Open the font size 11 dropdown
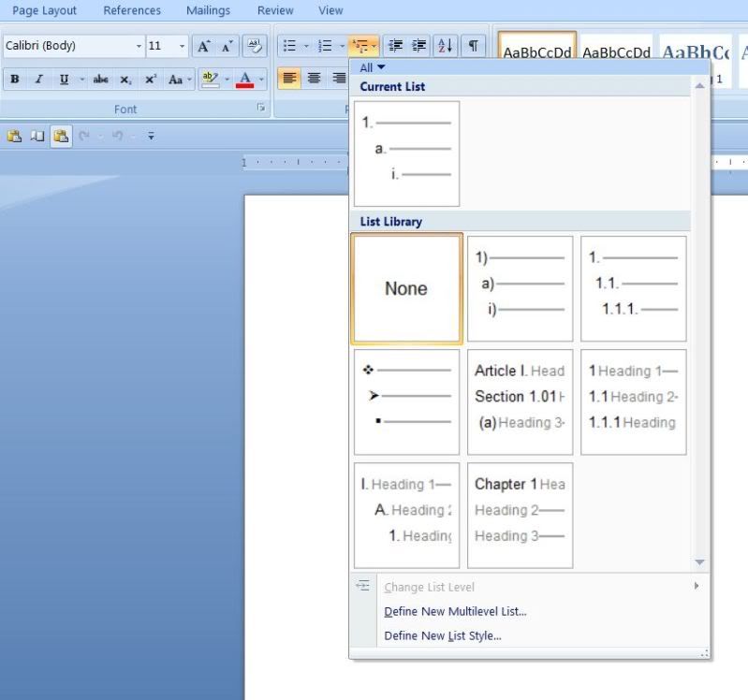748x700 pixels. pyautogui.click(x=182, y=46)
